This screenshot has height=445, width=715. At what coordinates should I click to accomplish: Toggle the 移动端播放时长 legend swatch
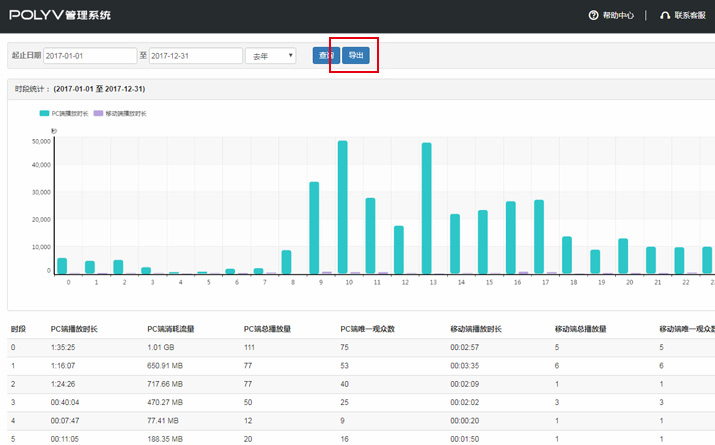coord(98,114)
